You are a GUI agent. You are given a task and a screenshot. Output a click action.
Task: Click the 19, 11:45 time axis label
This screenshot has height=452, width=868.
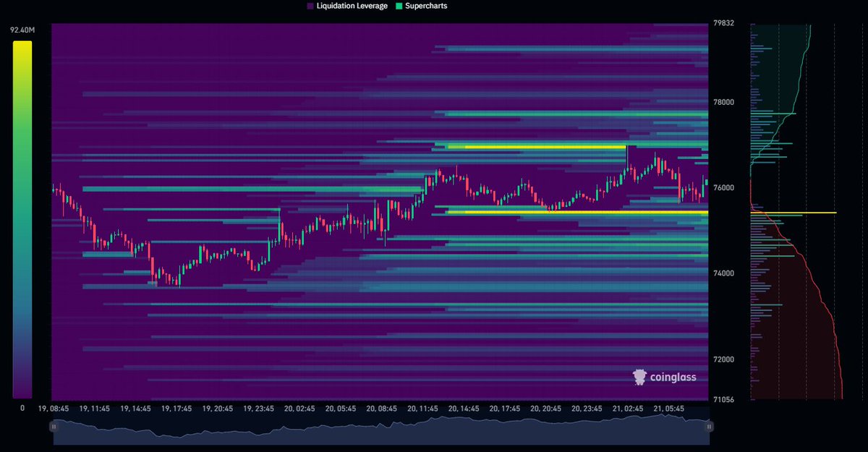95,409
